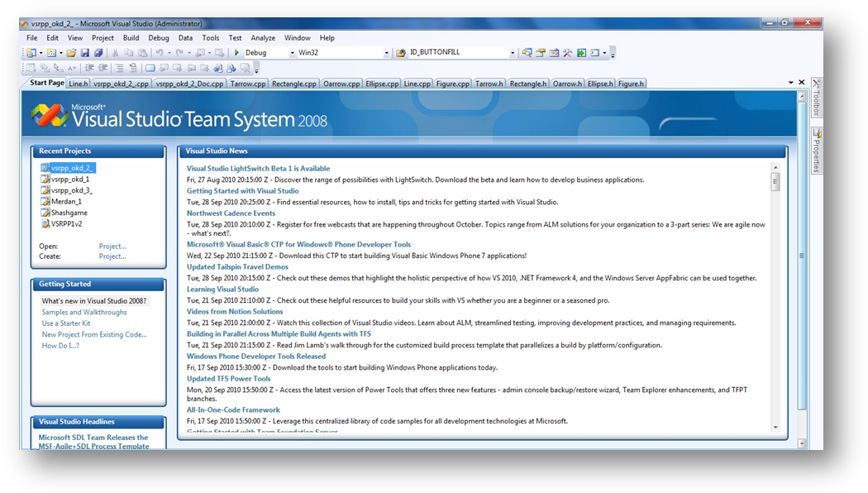The height and width of the screenshot is (493, 868).
Task: Click the How Do I...? link
Action: pyautogui.click(x=60, y=346)
